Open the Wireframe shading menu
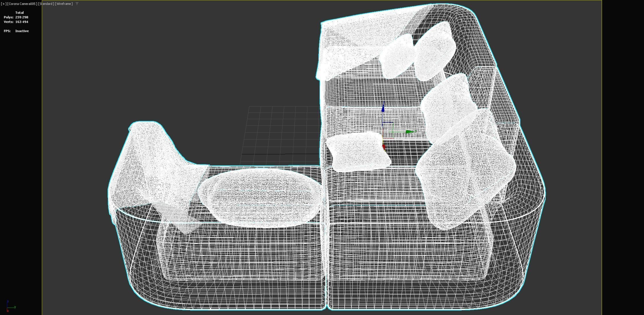This screenshot has width=644, height=315. point(64,4)
